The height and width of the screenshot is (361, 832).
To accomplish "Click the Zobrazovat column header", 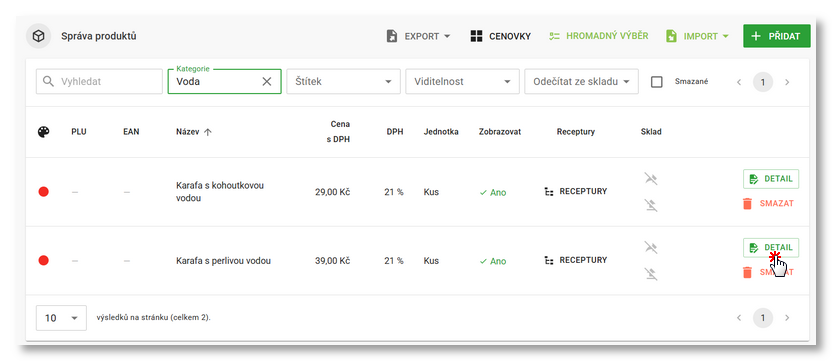I will (500, 132).
